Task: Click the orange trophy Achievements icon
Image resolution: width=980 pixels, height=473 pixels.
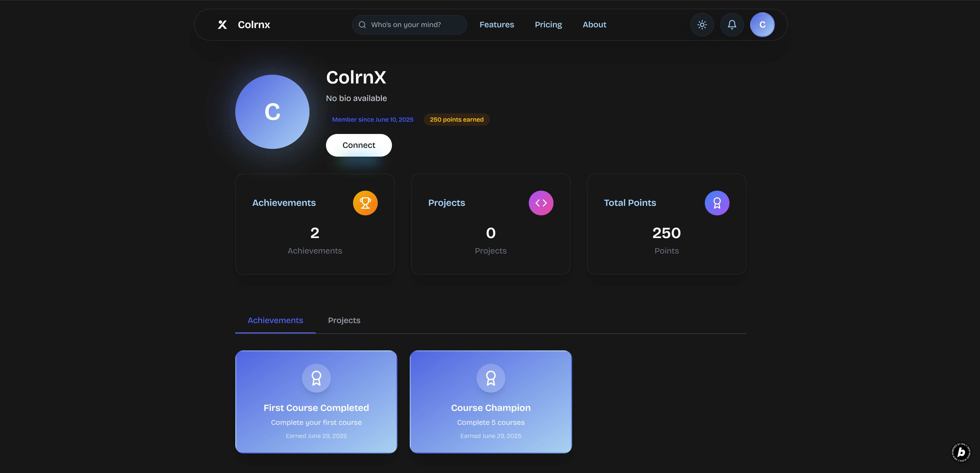Action: 365,203
